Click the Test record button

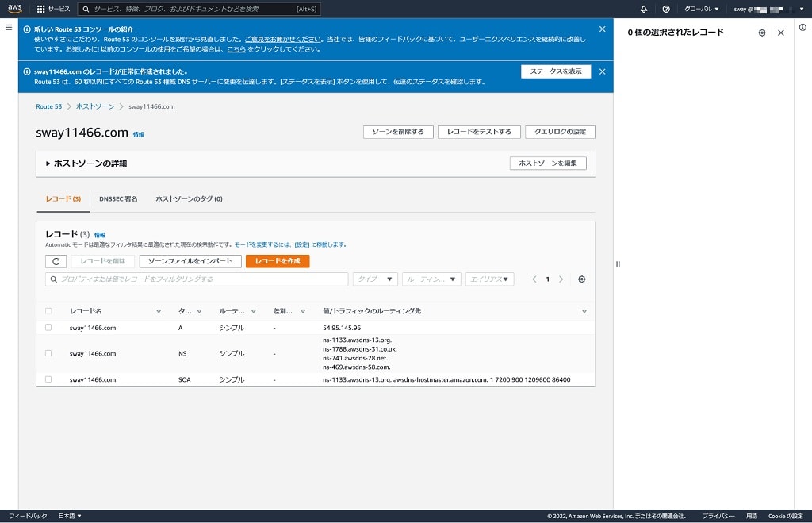point(479,132)
